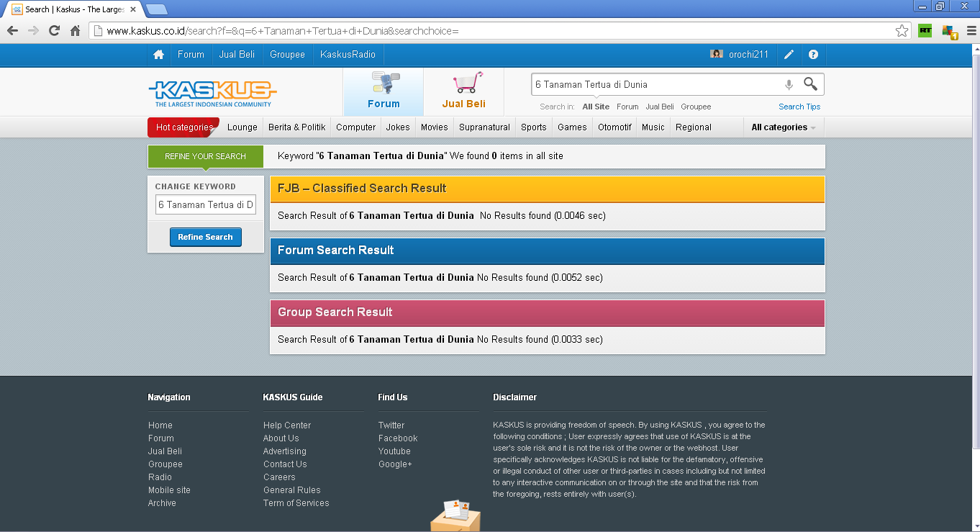This screenshot has height=532, width=980.
Task: Reload the page with the refresh icon
Action: coord(54,31)
